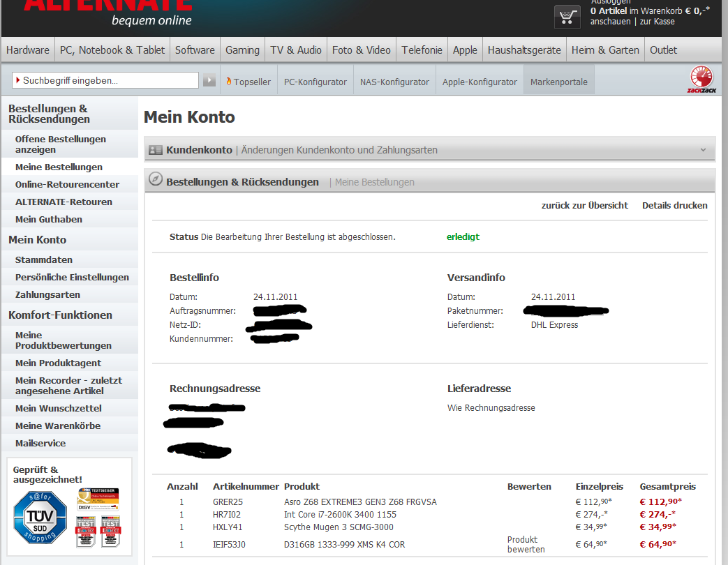Click the Bestellungen compass icon
This screenshot has height=565, width=728.
[156, 179]
